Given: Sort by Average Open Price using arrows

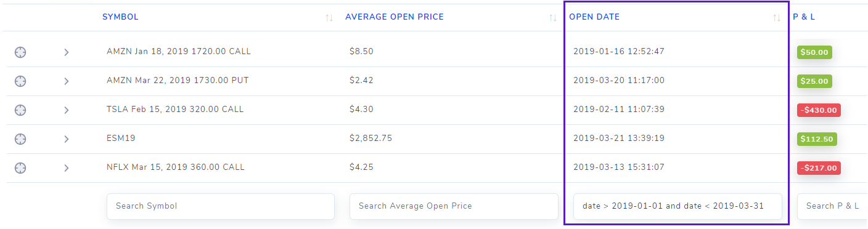Looking at the screenshot, I should (553, 18).
